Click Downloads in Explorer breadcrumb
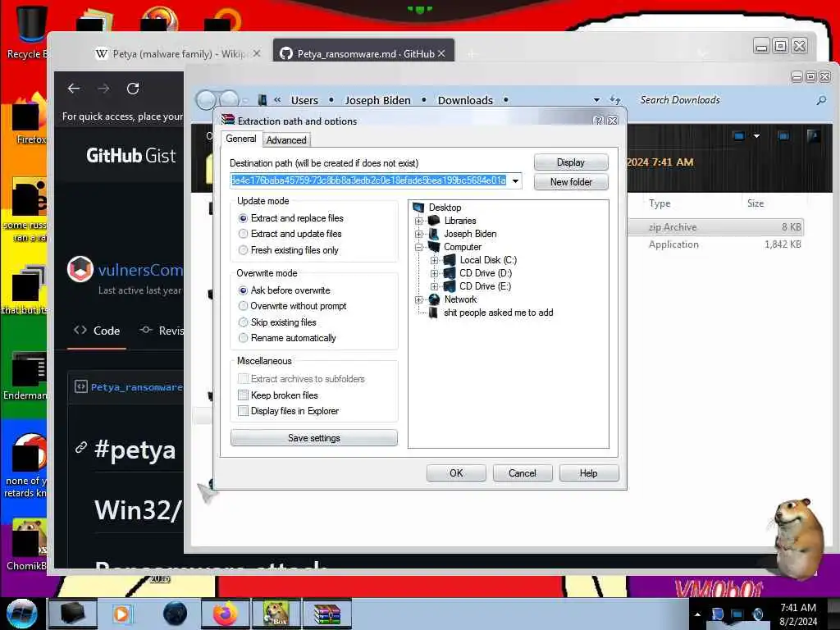840x630 pixels. point(465,100)
